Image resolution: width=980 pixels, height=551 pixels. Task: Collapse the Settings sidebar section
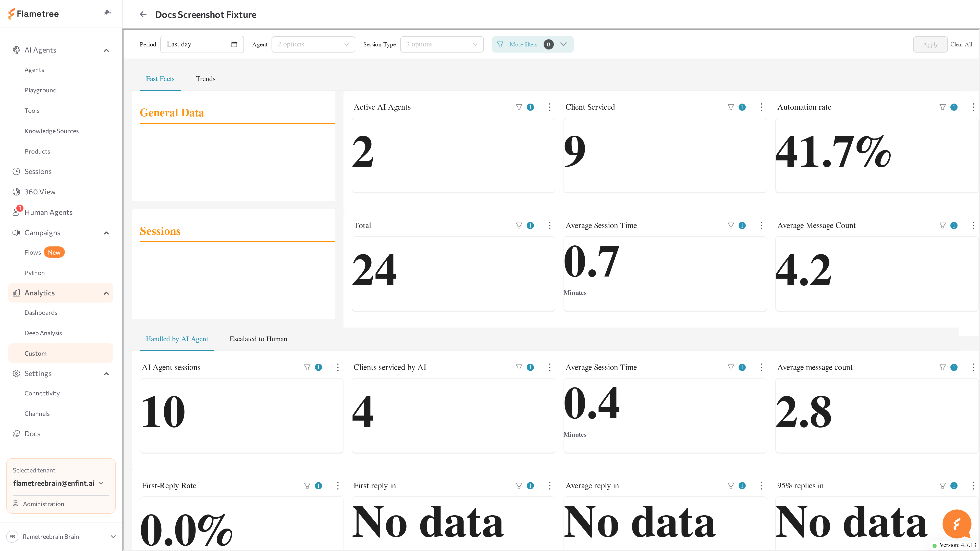pos(106,374)
